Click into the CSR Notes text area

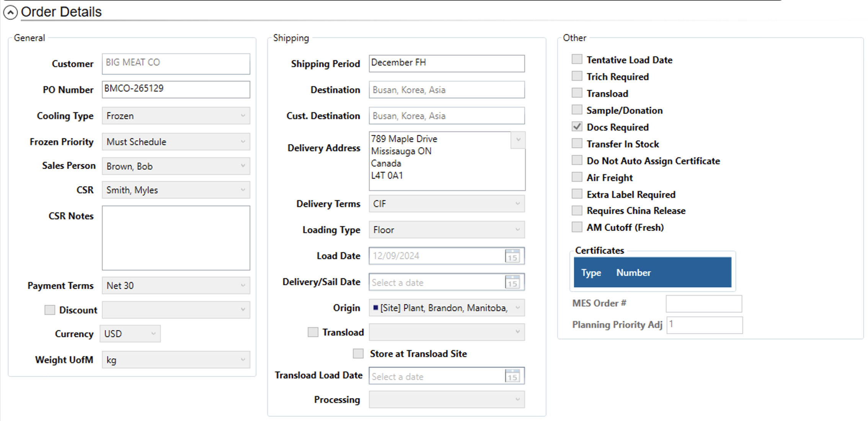(176, 238)
